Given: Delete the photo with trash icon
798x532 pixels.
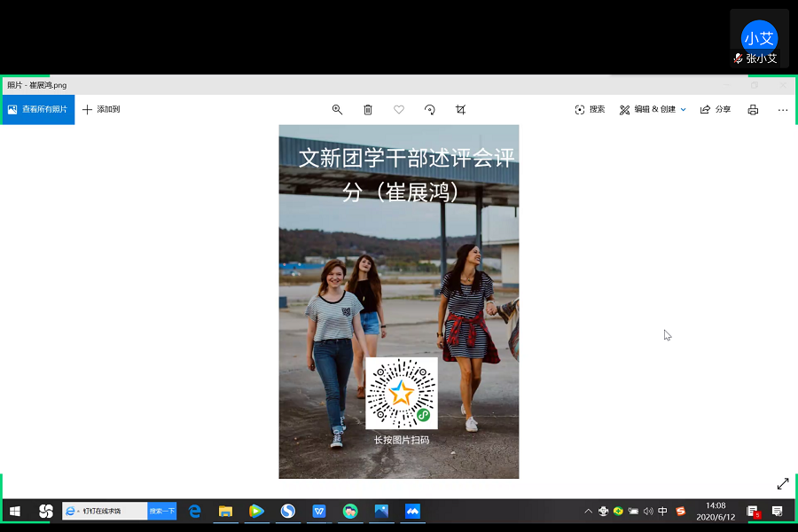Looking at the screenshot, I should [x=368, y=110].
